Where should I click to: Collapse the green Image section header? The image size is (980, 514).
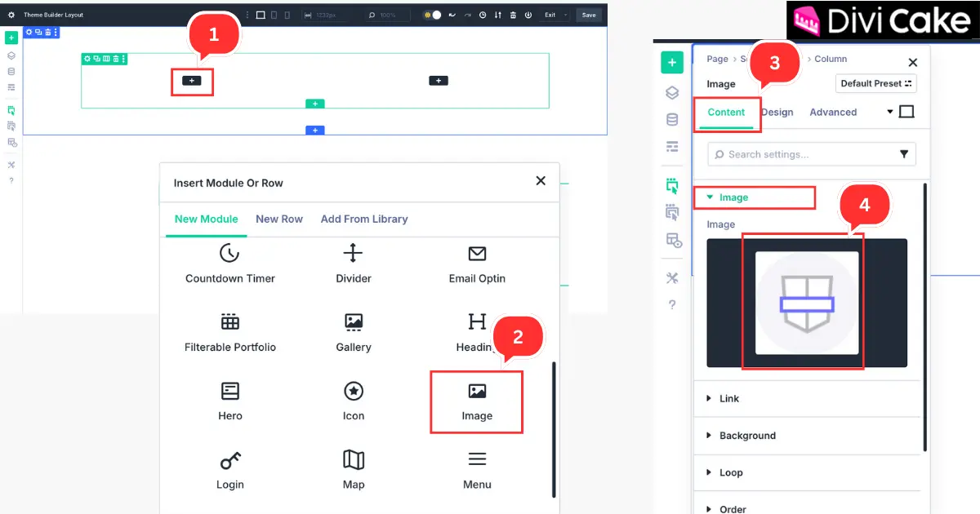pos(733,197)
